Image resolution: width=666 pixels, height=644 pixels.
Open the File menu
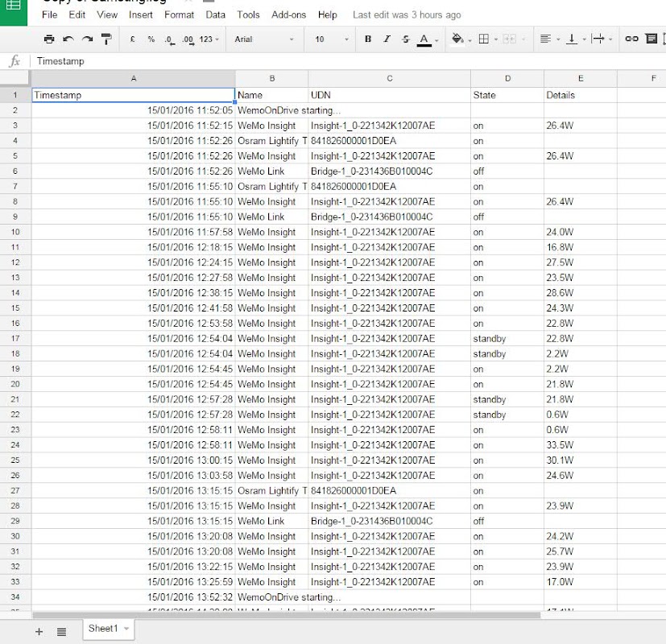click(49, 14)
